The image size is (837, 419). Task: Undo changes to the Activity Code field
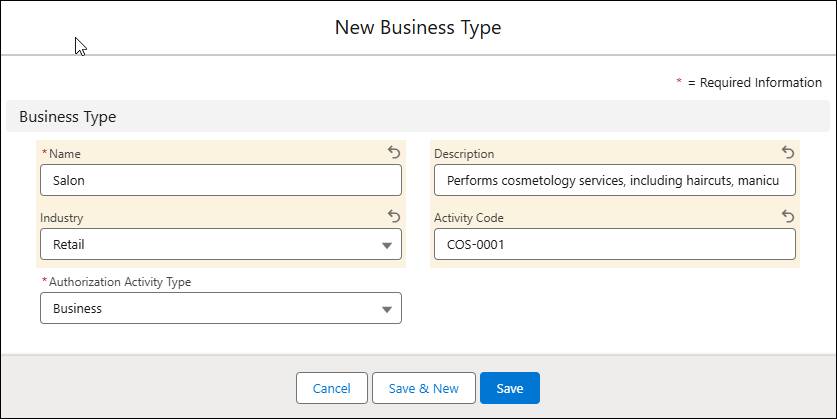[787, 216]
